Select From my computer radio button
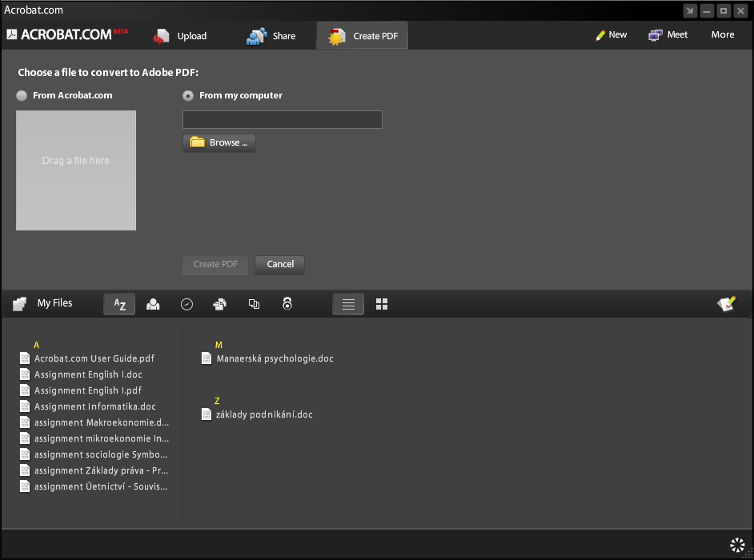The height and width of the screenshot is (560, 754). pos(188,96)
